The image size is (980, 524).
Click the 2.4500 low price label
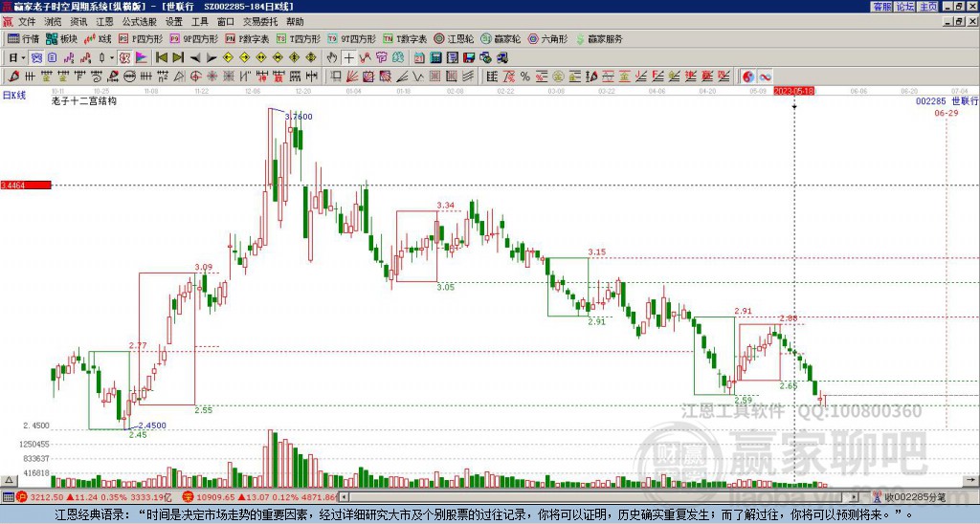152,426
